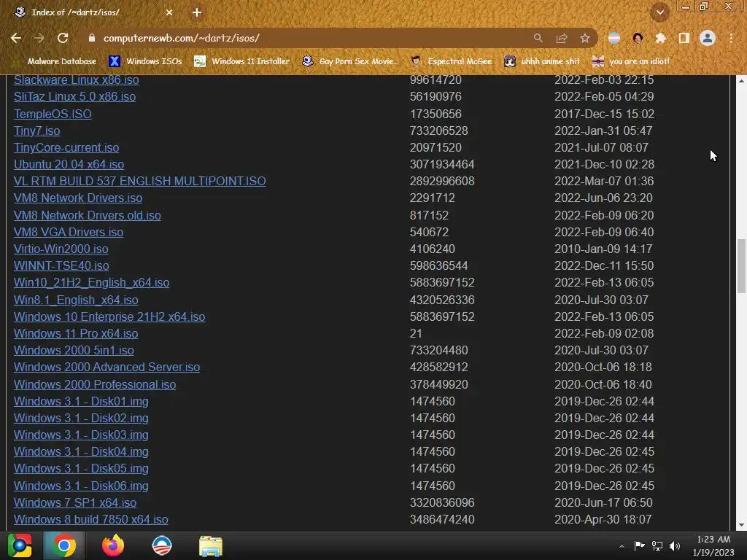747x560 pixels.
Task: Open the VM8 Network Drivers.old.iso link
Action: click(88, 215)
